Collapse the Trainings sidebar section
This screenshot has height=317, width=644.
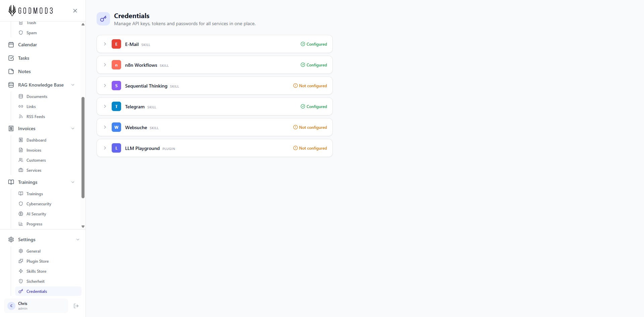(x=73, y=182)
